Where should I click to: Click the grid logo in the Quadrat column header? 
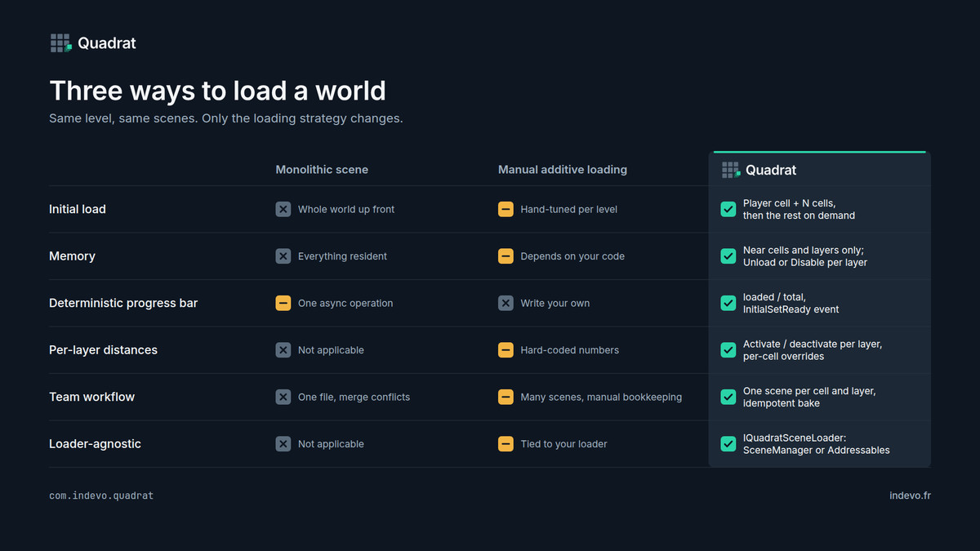[731, 170]
